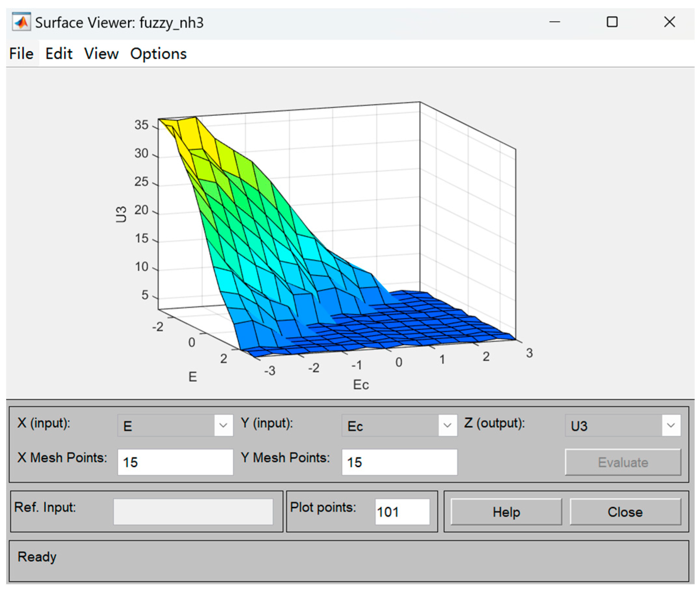Close window using title bar X
The image size is (700, 592).
(x=669, y=22)
